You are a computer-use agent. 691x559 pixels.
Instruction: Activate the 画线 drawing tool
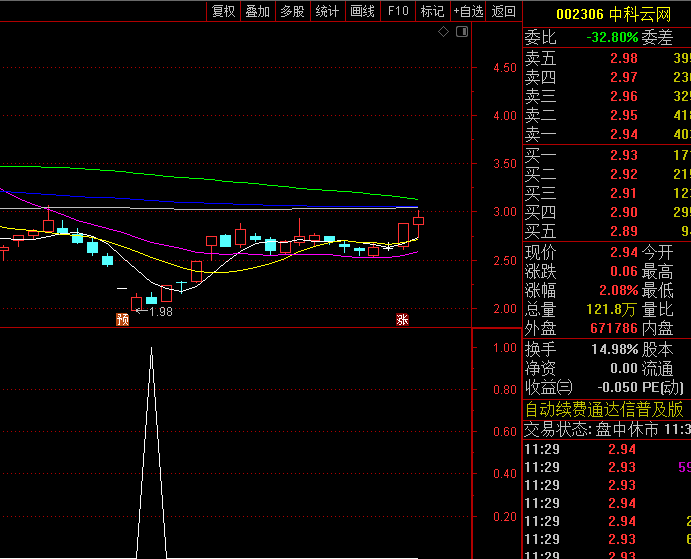[x=362, y=11]
